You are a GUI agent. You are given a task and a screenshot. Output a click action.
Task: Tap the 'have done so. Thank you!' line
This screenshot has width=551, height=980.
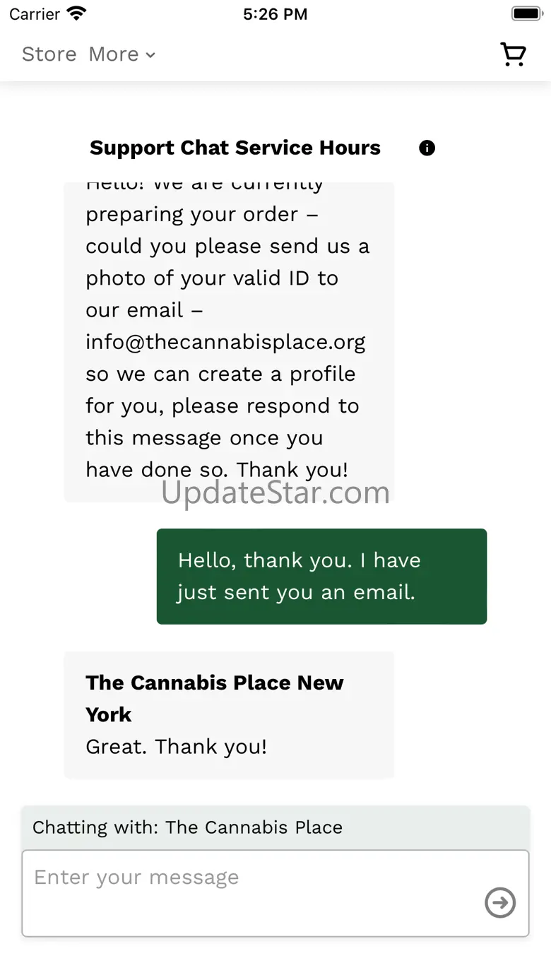click(217, 470)
